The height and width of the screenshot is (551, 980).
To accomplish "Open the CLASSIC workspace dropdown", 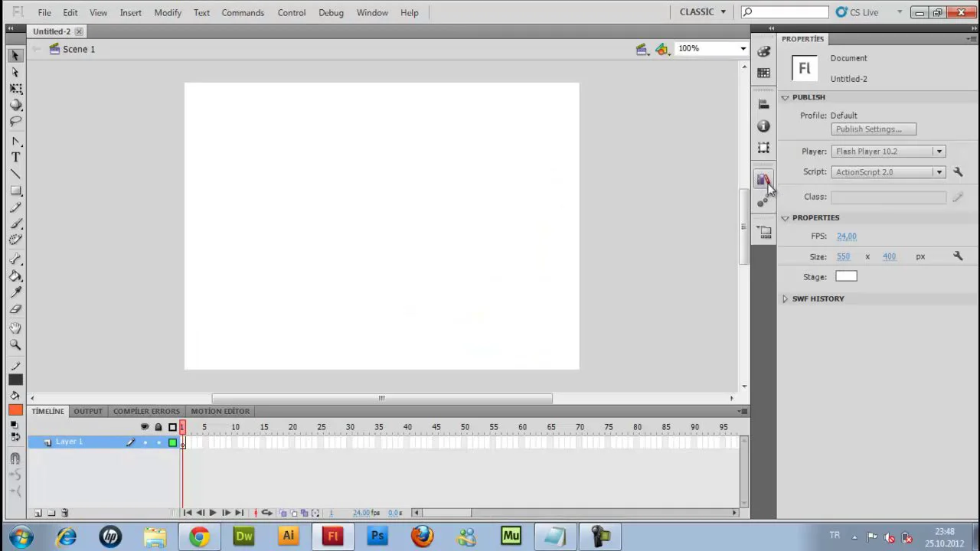I will coord(703,12).
